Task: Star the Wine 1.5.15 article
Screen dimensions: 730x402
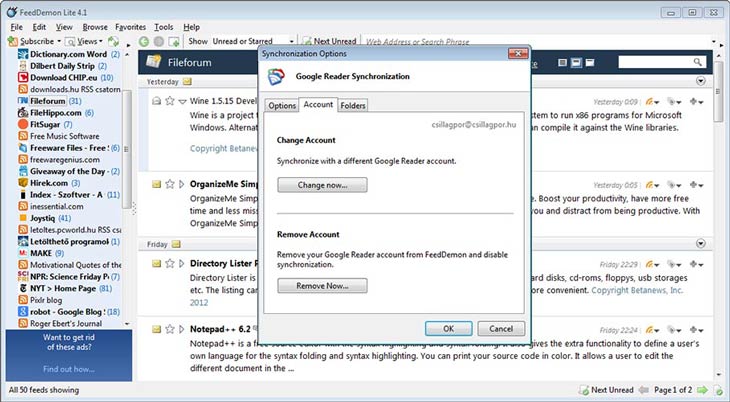Action: pos(170,102)
